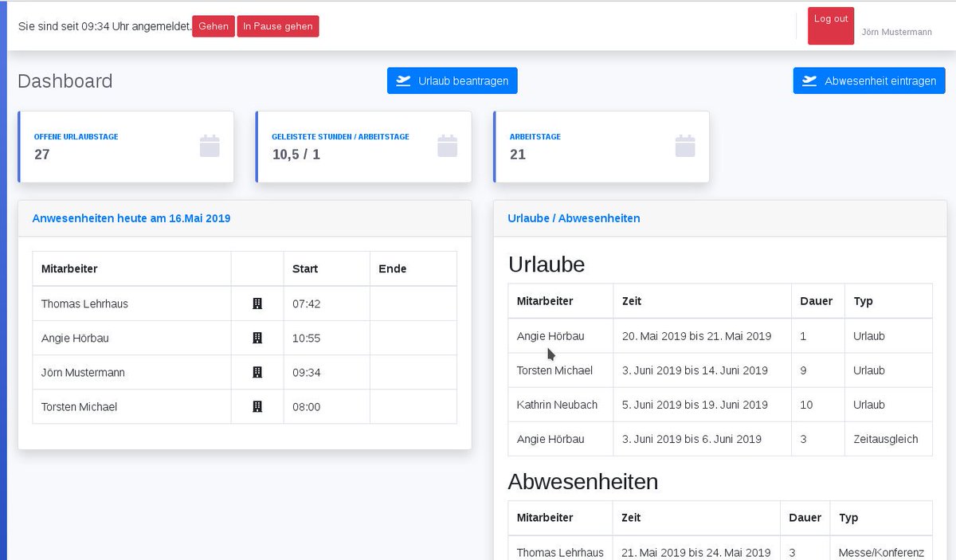The image size is (956, 560).
Task: Click the Anwesenheiten heute am 16.Mai 2019 header
Action: tap(131, 218)
